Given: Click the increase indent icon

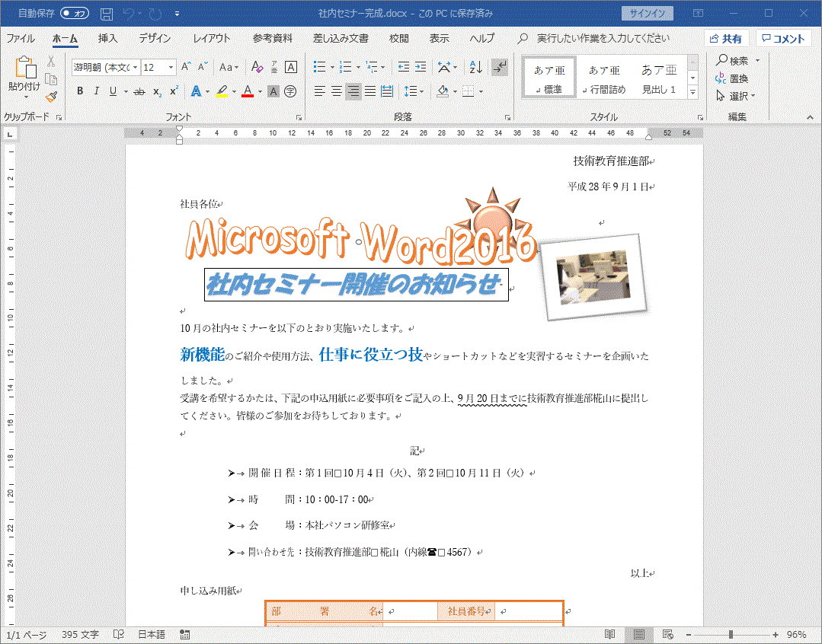Looking at the screenshot, I should click(421, 67).
